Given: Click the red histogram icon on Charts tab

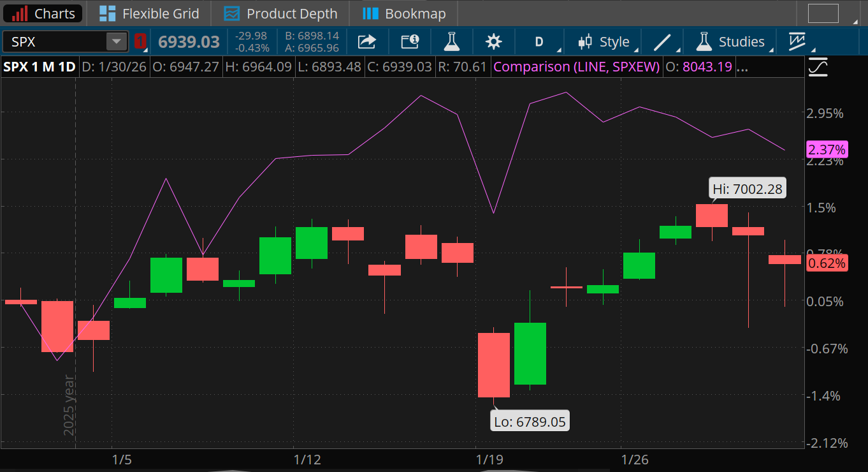Looking at the screenshot, I should 19,13.
